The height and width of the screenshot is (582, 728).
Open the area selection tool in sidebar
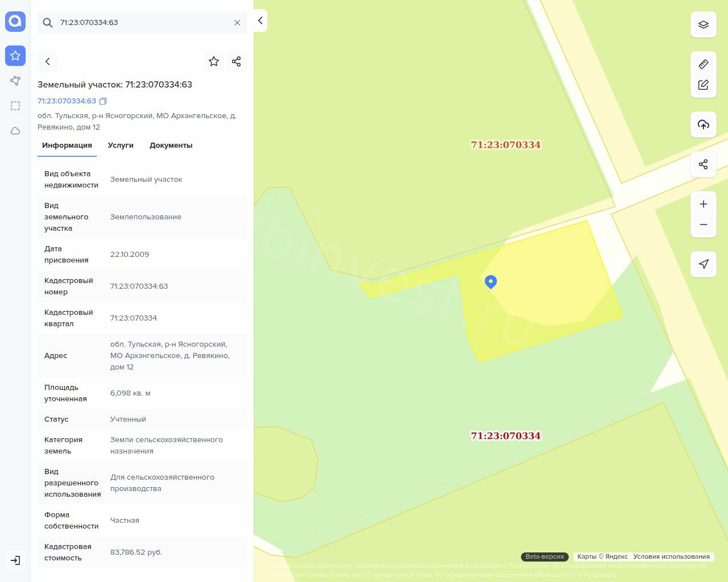click(15, 106)
